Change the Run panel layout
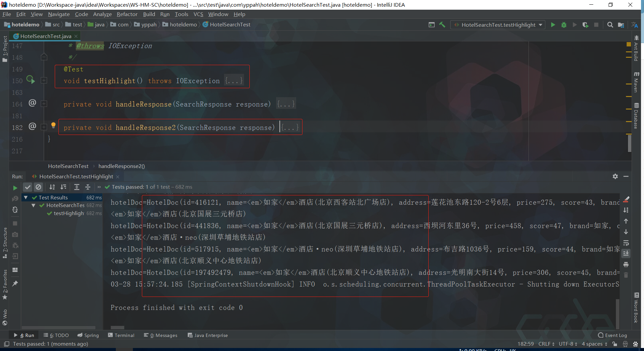The height and width of the screenshot is (351, 644). [15, 270]
